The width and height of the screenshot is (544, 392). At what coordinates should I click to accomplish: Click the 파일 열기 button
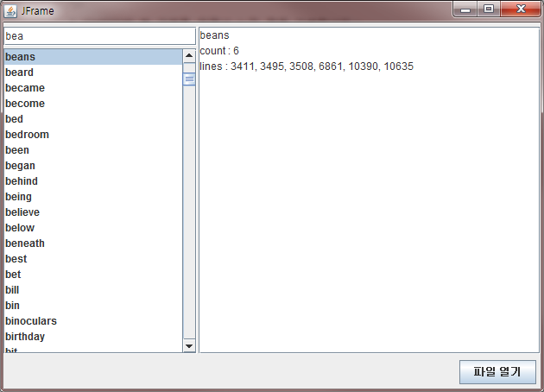click(497, 372)
